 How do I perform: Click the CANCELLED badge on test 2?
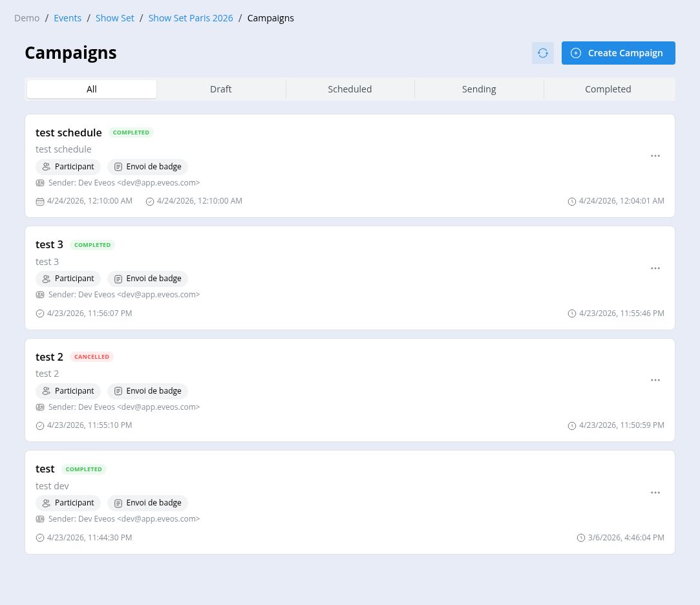click(92, 357)
